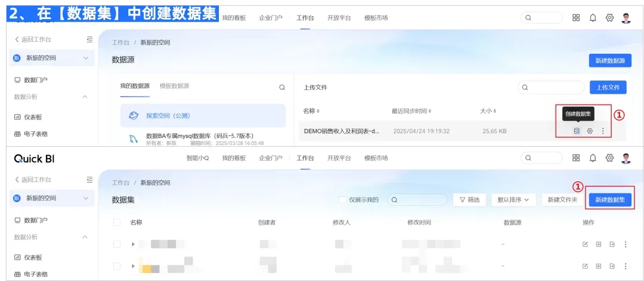Open 模板市场 on the 数据源 page navigation
The width and height of the screenshot is (644, 281).
coord(376,18)
